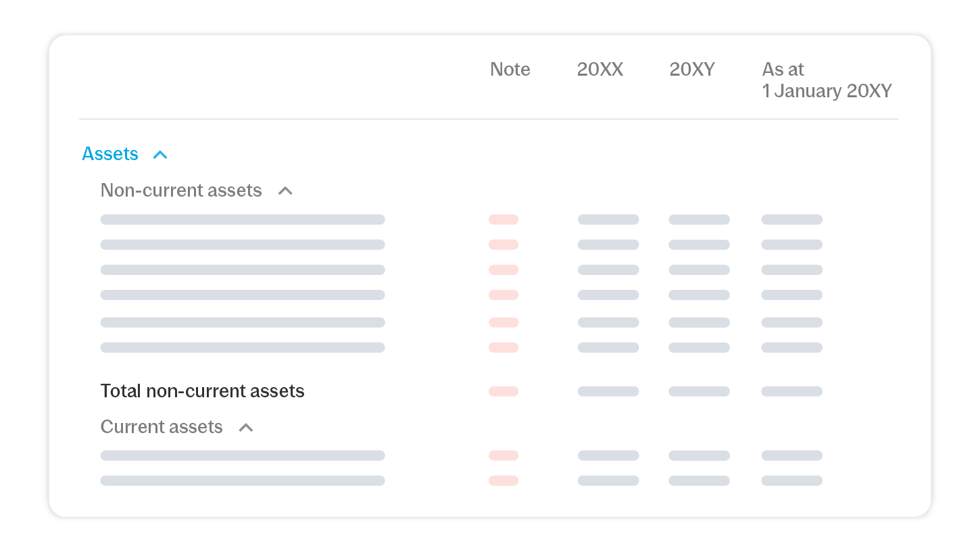The width and height of the screenshot is (980, 552).
Task: Select the 20XX column header
Action: click(x=599, y=70)
